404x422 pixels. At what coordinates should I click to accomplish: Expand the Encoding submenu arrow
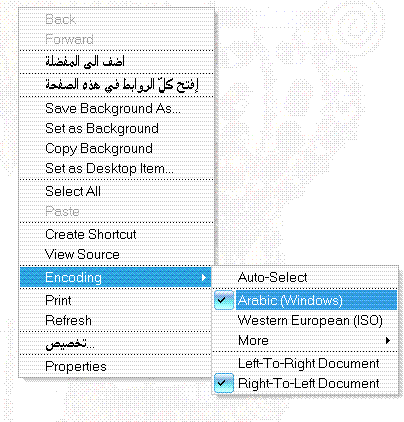point(204,277)
